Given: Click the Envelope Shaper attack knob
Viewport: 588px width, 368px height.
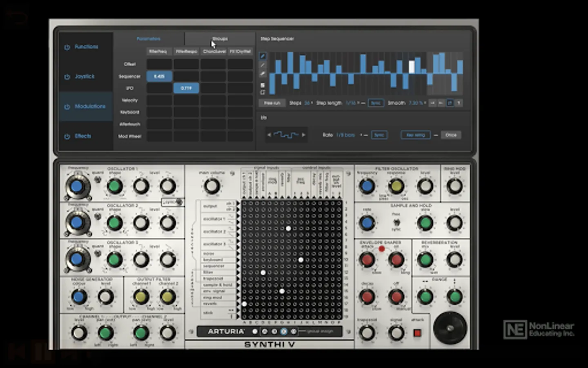Looking at the screenshot, I should tap(367, 259).
